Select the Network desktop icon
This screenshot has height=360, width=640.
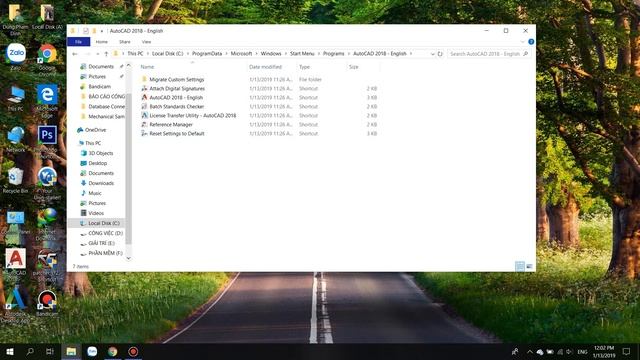point(16,139)
